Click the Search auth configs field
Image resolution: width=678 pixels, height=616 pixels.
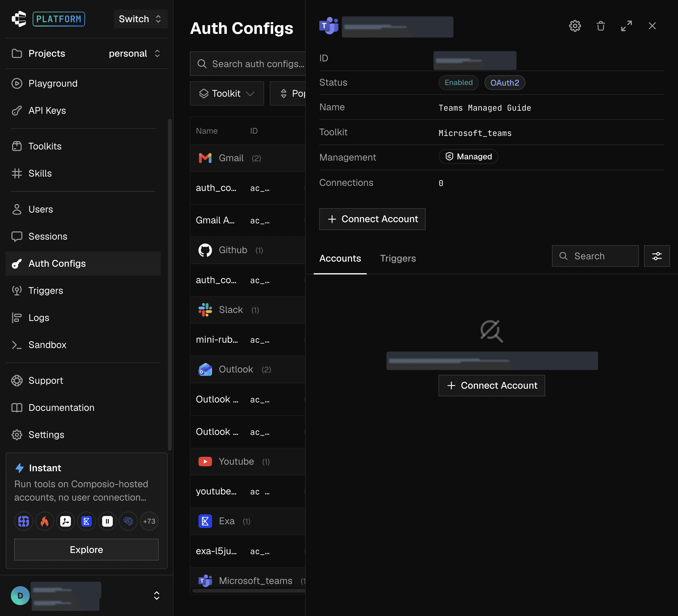[x=248, y=63]
